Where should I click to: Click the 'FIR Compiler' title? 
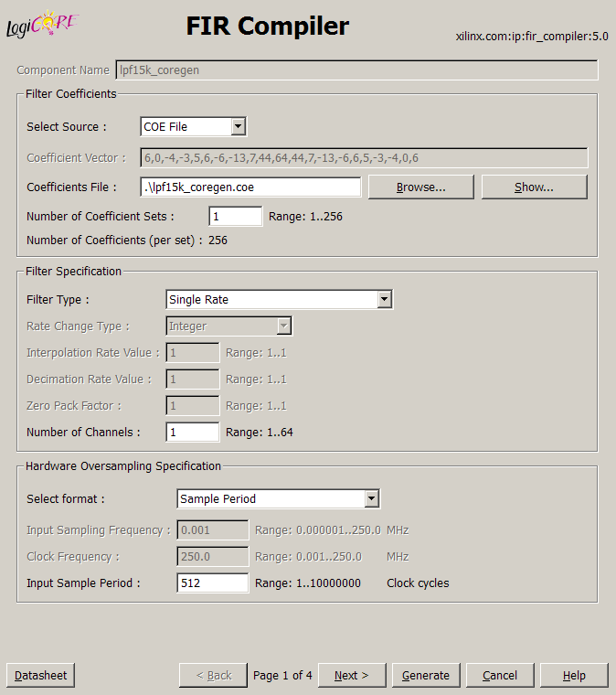(x=268, y=26)
